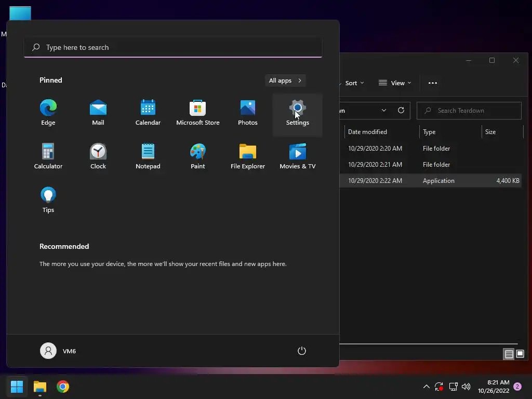Maximize the File Explorer window

click(492, 60)
